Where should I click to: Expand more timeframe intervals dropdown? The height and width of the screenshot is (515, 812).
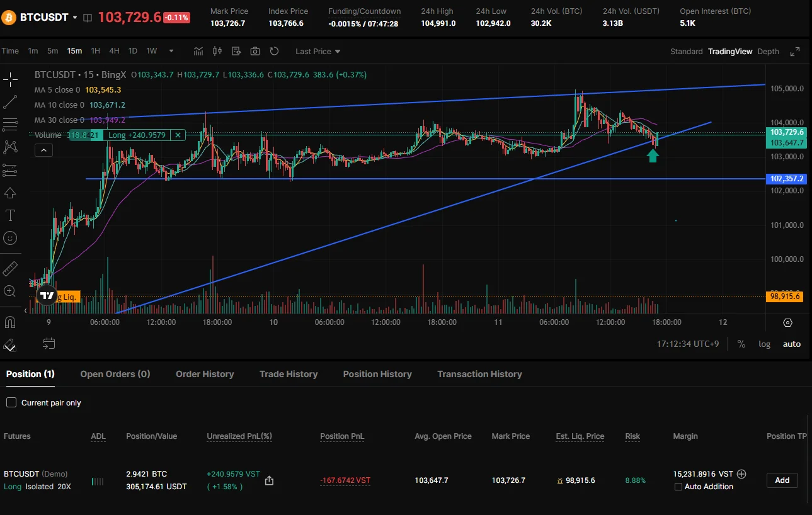pos(171,51)
